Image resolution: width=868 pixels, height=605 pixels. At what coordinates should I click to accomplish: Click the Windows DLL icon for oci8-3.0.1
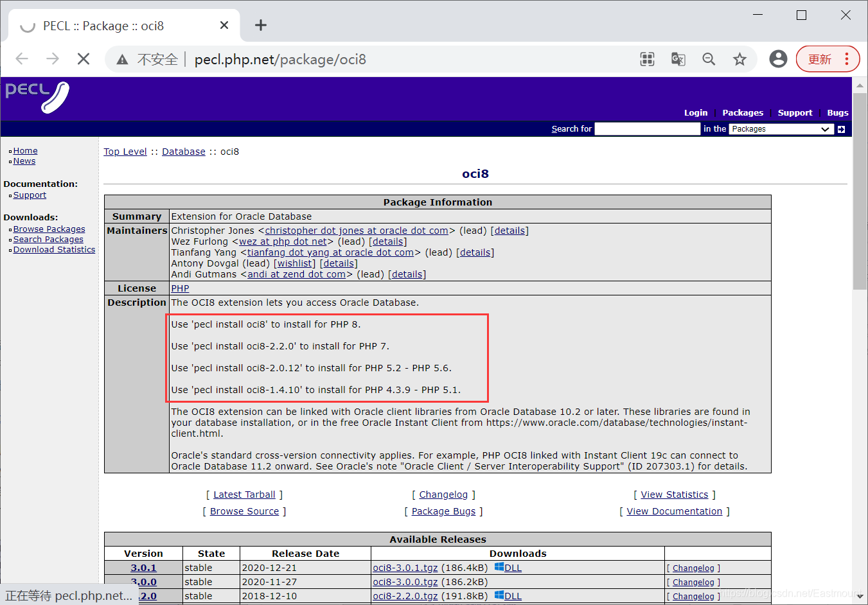coord(499,567)
